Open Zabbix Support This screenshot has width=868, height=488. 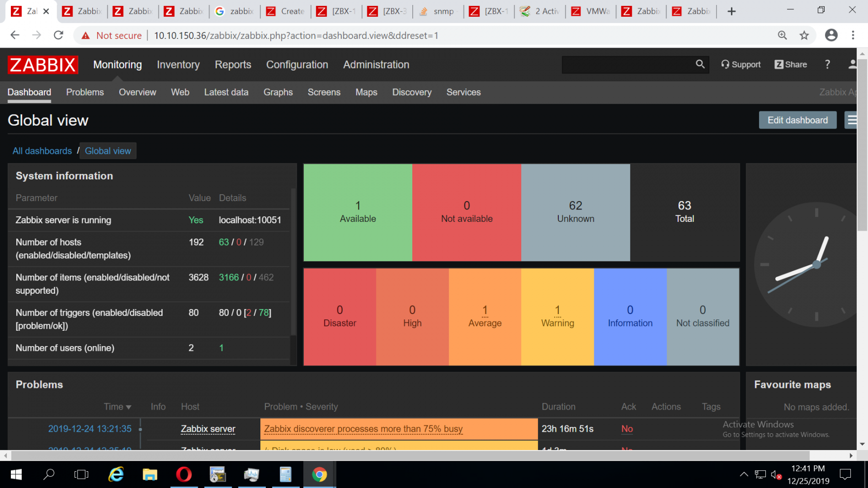741,65
